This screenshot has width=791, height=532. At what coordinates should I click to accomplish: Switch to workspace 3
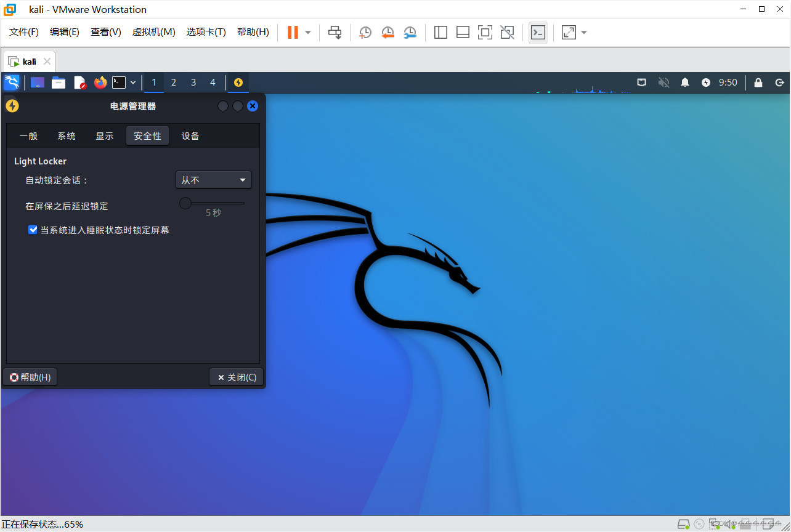(193, 83)
